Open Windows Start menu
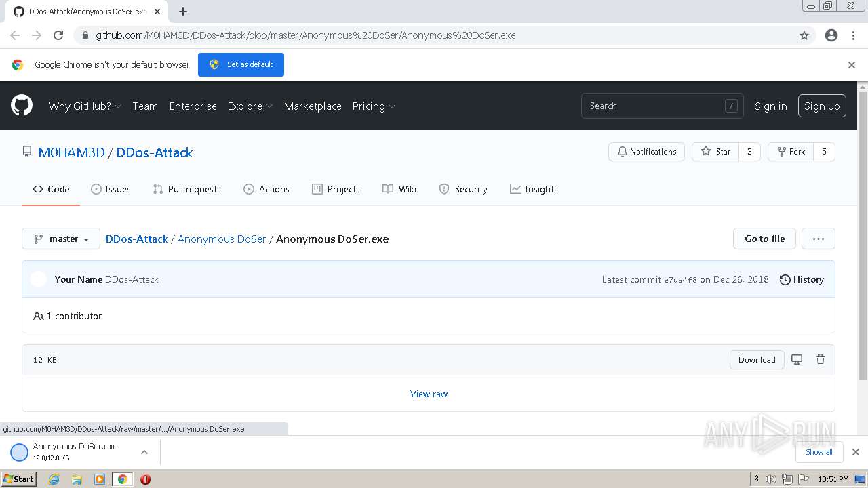Viewport: 868px width, 488px height. (19, 479)
